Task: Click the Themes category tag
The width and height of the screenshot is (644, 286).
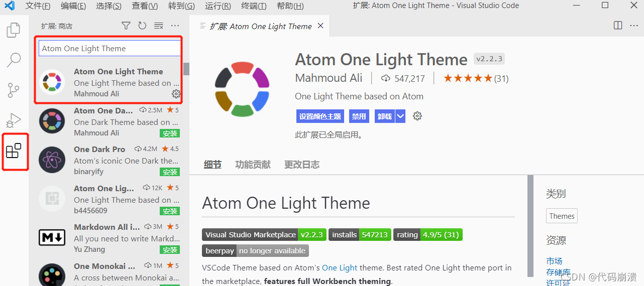Action: (x=562, y=216)
